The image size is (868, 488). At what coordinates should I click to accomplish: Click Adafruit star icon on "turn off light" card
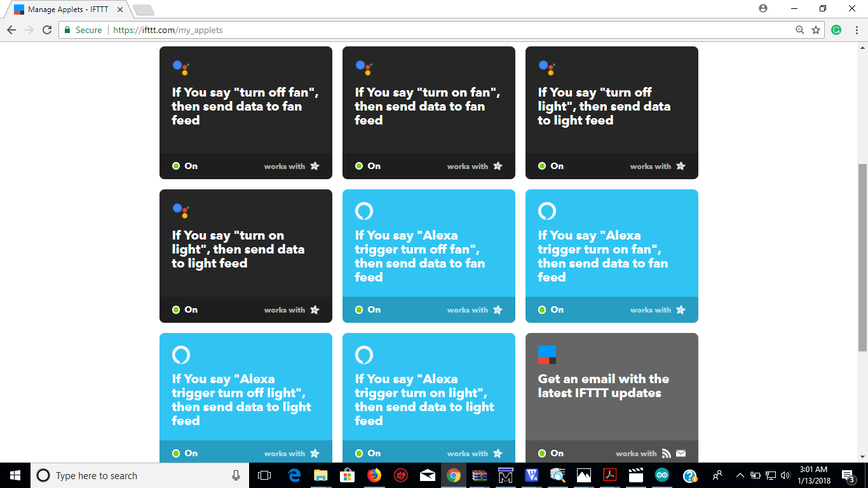click(x=681, y=166)
